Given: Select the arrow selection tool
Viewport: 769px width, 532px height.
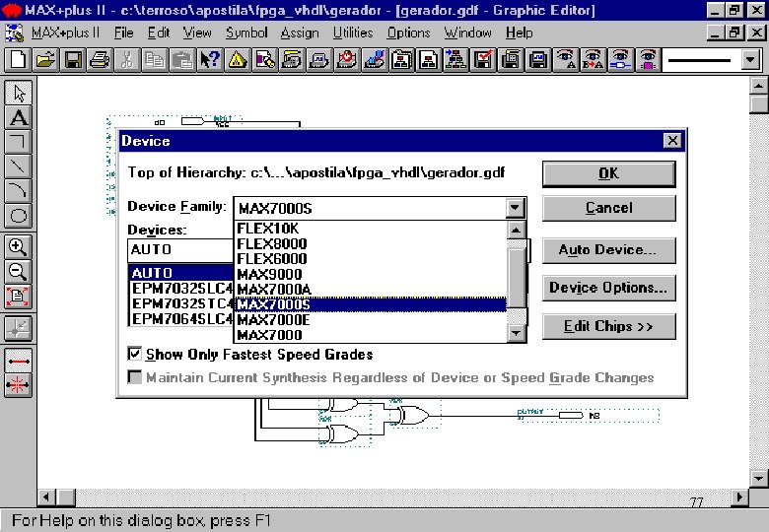Looking at the screenshot, I should click(x=19, y=93).
